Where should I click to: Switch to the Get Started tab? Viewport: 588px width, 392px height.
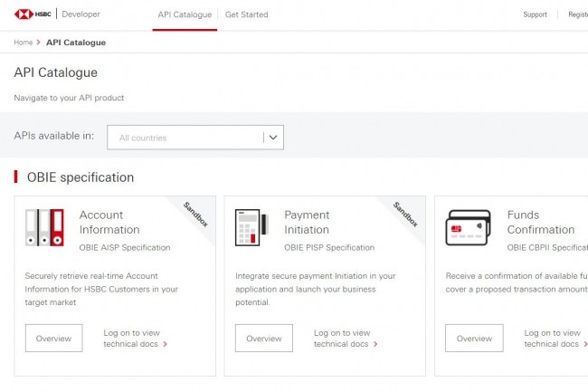click(x=246, y=14)
